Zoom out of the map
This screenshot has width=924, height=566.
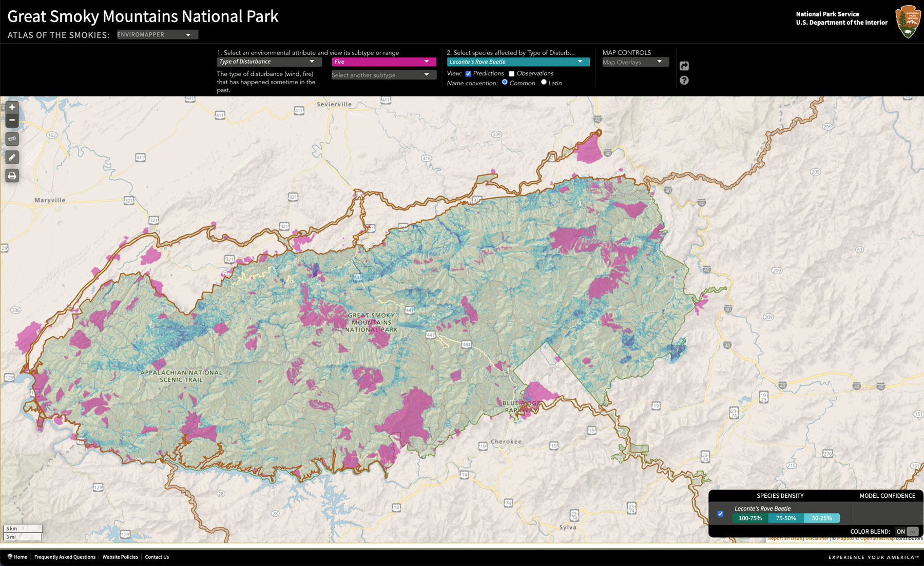pyautogui.click(x=12, y=120)
